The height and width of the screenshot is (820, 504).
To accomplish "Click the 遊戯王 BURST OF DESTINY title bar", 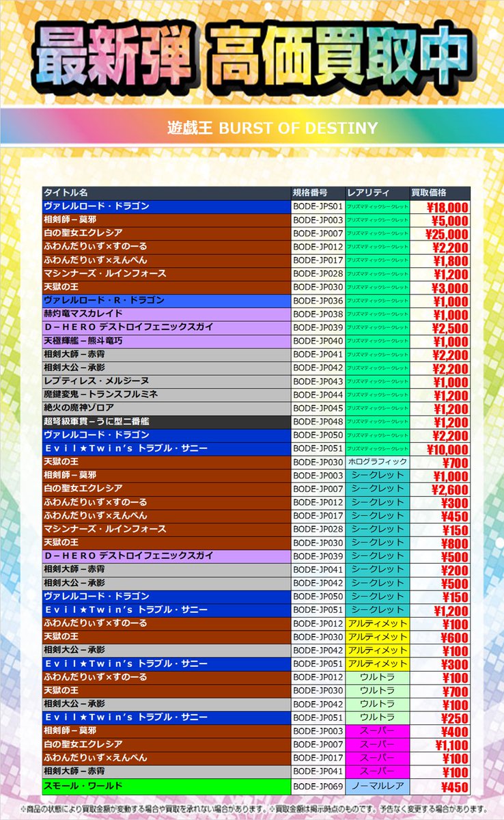I will coord(252,128).
